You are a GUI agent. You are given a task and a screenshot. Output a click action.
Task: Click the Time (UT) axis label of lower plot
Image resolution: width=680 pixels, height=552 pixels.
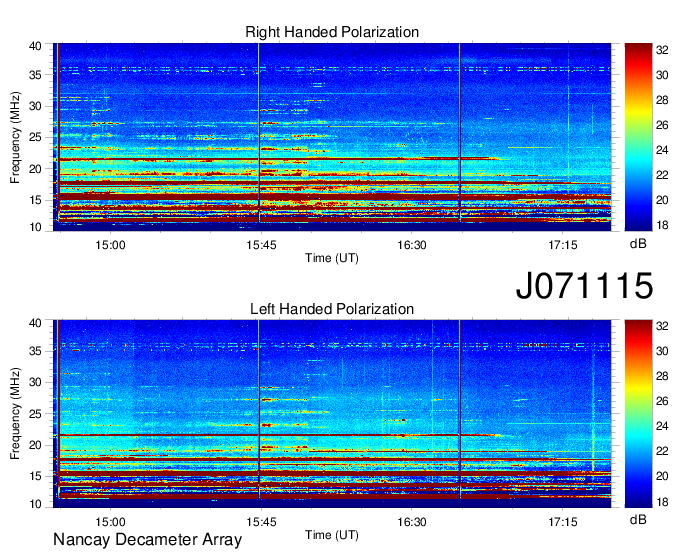[332, 535]
